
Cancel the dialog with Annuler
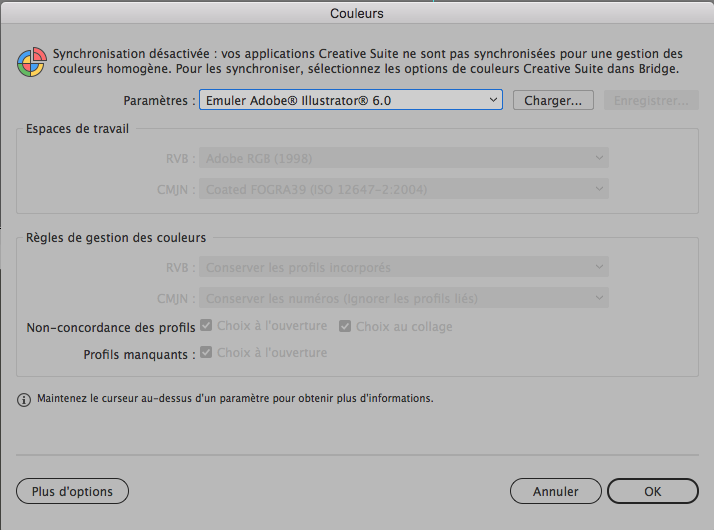(556, 491)
